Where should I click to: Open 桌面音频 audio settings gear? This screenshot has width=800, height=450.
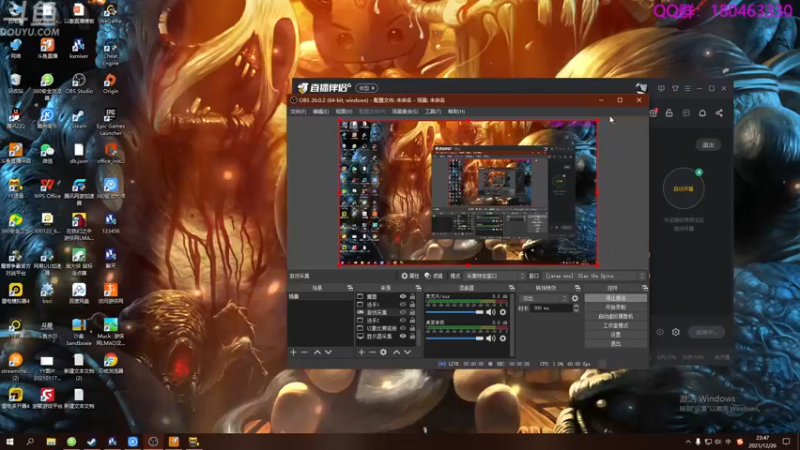503,338
